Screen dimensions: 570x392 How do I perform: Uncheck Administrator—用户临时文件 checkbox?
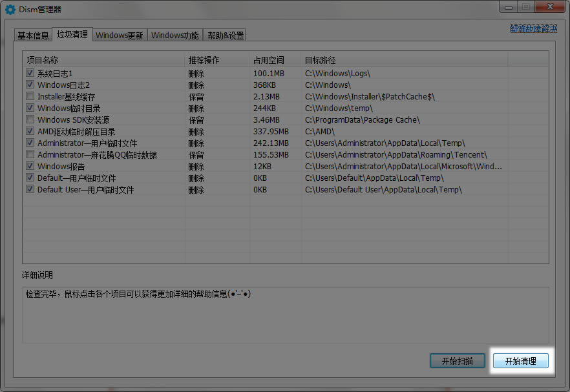pos(30,143)
